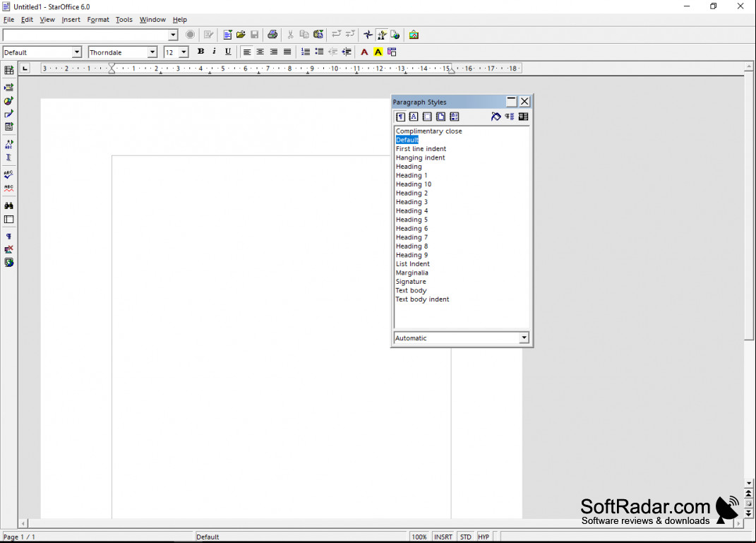Expand the font size 12 dropdown
This screenshot has width=756, height=543.
(x=184, y=52)
